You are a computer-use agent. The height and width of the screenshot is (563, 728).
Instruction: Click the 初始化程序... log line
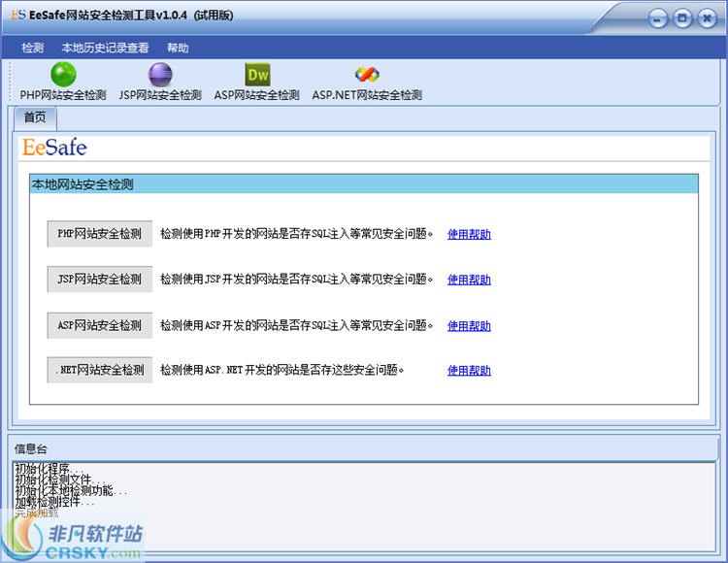point(49,468)
